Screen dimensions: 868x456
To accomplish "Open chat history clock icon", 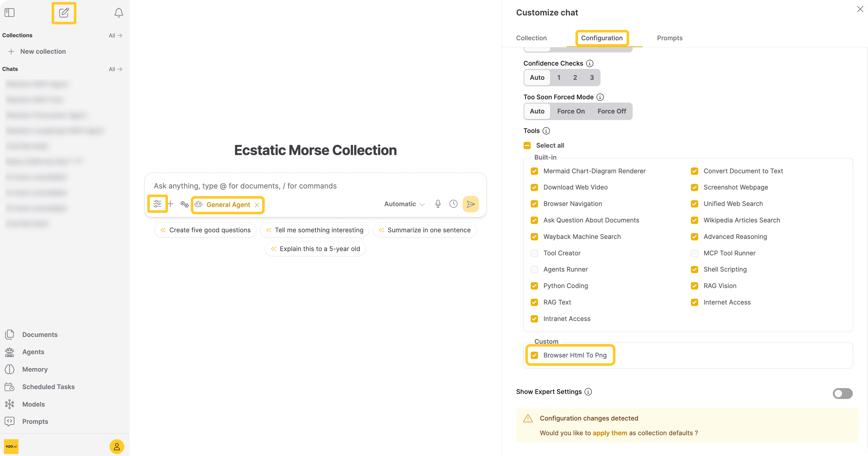I will tap(453, 204).
